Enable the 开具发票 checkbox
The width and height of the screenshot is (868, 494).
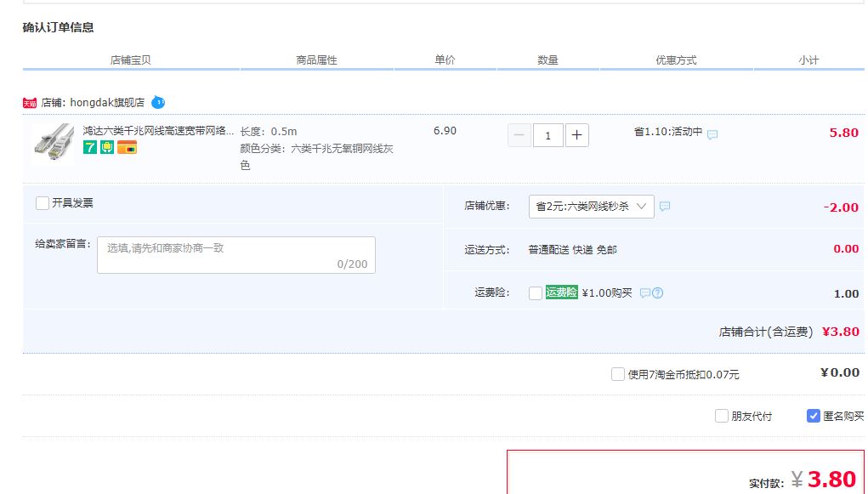pyautogui.click(x=42, y=203)
